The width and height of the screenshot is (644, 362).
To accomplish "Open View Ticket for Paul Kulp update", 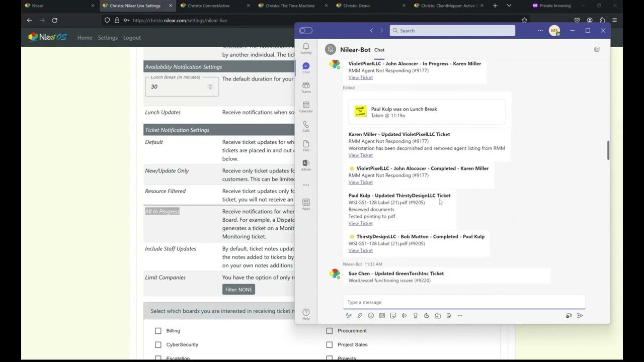I will (x=361, y=223).
